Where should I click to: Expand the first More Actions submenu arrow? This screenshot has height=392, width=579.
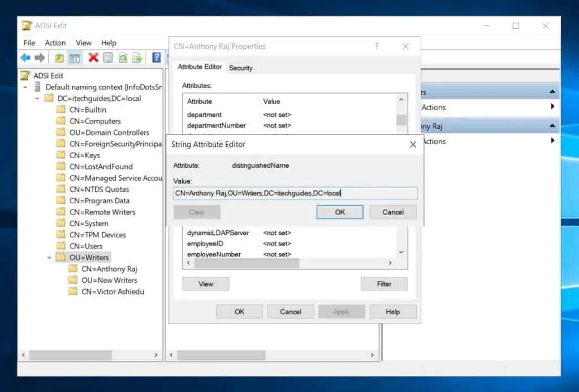(552, 107)
